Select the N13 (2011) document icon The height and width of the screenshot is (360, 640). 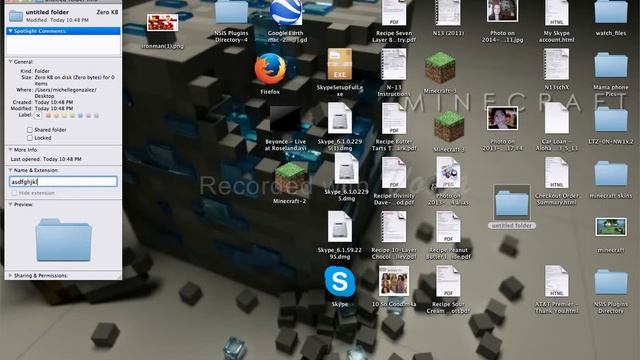click(x=448, y=13)
